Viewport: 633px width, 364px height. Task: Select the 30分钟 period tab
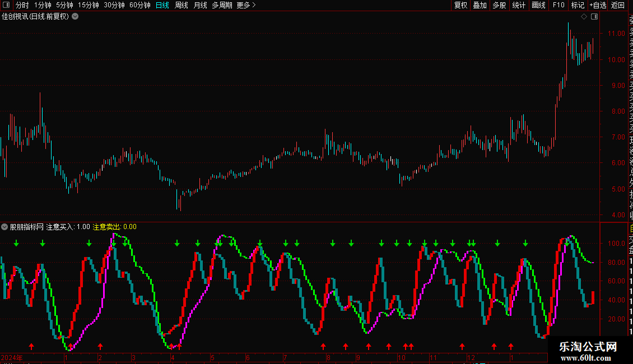point(114,5)
